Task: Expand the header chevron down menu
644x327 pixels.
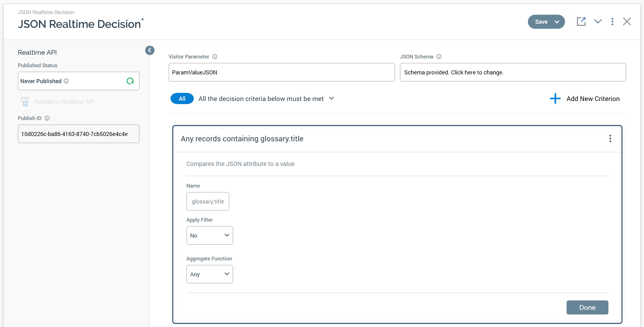Action: (x=598, y=22)
